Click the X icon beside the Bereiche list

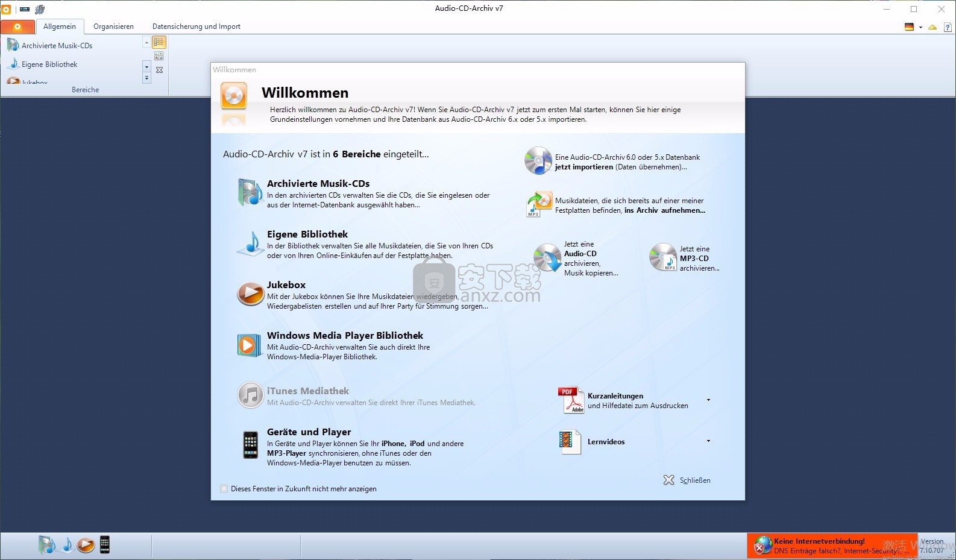click(159, 70)
